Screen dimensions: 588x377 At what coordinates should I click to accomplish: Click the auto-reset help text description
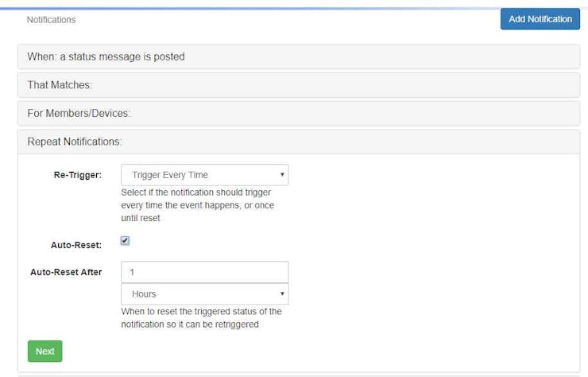(x=201, y=317)
